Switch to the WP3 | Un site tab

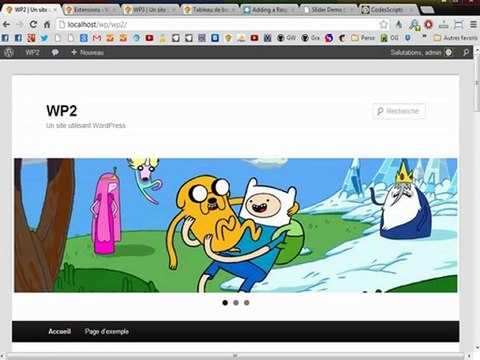[x=150, y=10]
